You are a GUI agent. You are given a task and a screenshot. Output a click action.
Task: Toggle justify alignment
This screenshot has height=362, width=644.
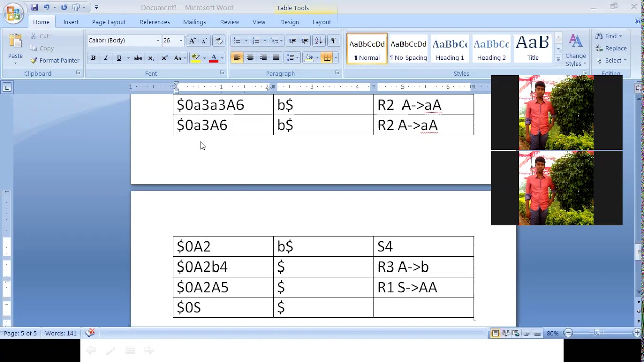(x=276, y=58)
